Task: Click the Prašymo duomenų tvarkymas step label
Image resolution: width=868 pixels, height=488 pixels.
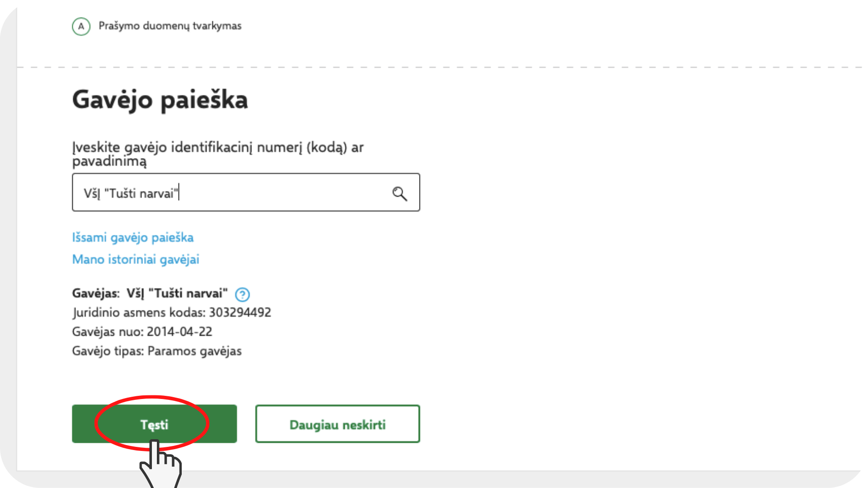Action: (170, 26)
